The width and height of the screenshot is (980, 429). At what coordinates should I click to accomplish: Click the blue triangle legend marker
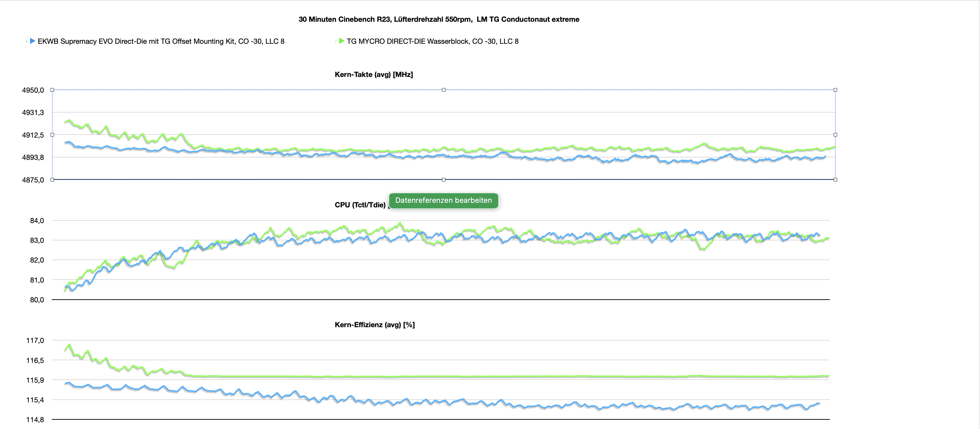pyautogui.click(x=32, y=41)
